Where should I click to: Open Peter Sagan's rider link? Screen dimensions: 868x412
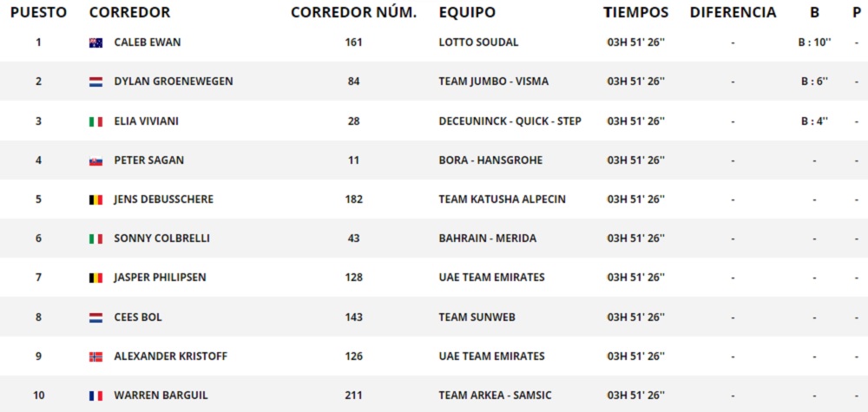(x=148, y=160)
